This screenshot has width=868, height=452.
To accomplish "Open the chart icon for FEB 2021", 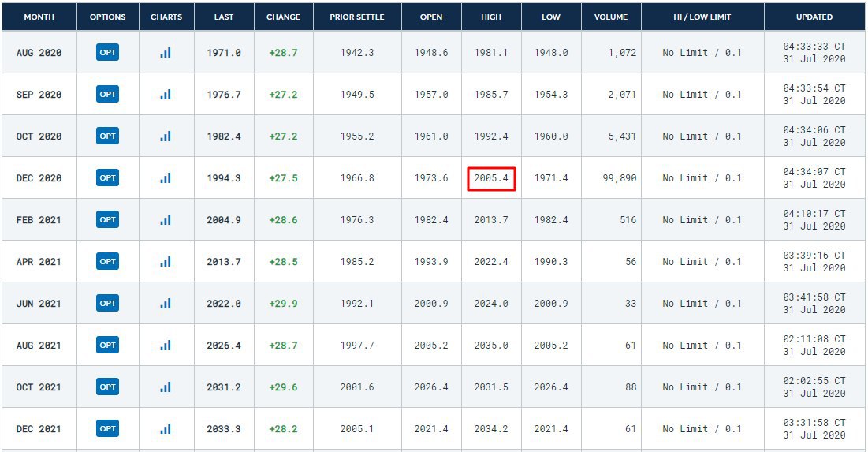I will pyautogui.click(x=166, y=220).
